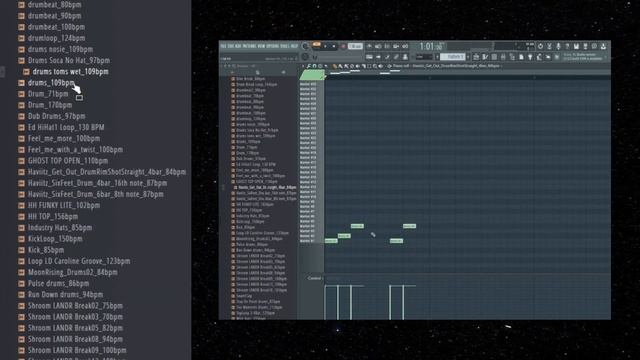Click the speaker playback tool in piano roll
The width and height of the screenshot is (640, 360).
(x=380, y=66)
